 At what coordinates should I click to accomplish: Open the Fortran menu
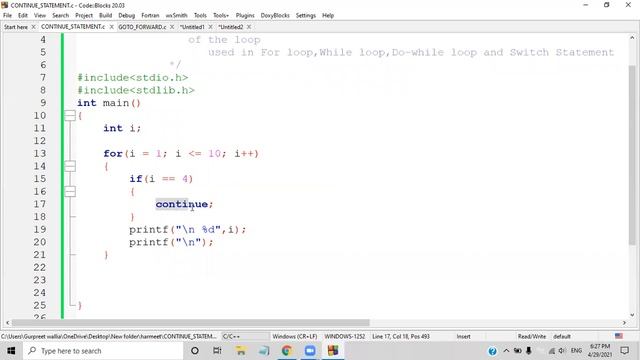150,15
